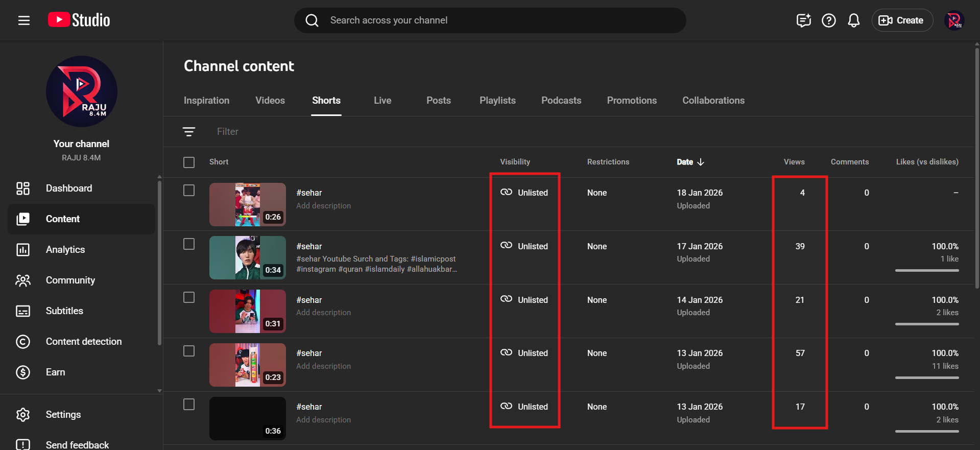Open the notifications bell
This screenshot has width=980, height=450.
(x=853, y=20)
